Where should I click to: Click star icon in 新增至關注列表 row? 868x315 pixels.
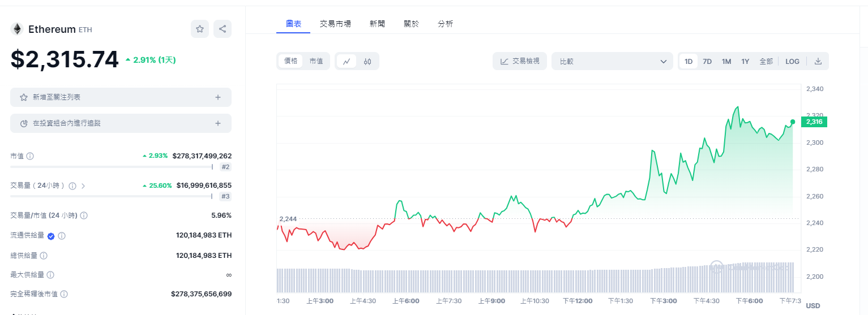[24, 97]
